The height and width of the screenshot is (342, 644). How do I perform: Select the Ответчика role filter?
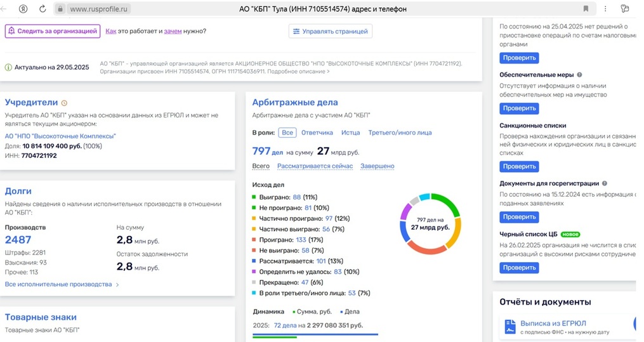[x=317, y=133]
